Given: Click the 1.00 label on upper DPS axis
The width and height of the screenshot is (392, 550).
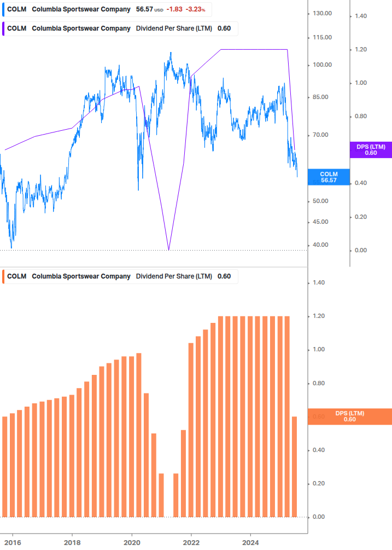Looking at the screenshot, I should (x=361, y=83).
